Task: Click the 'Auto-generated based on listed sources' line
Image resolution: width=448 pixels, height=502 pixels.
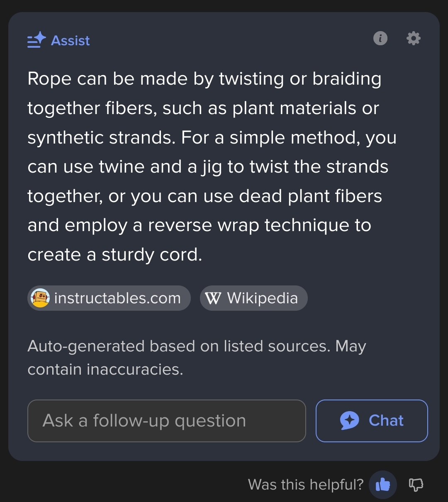Action: click(197, 346)
